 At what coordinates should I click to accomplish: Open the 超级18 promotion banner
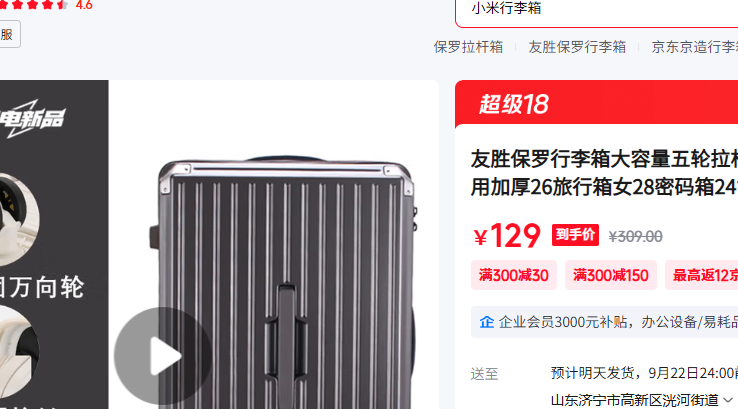(596, 104)
